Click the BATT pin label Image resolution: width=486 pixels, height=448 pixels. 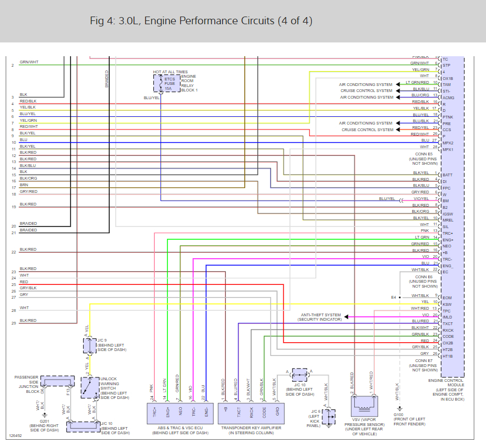[447, 175]
